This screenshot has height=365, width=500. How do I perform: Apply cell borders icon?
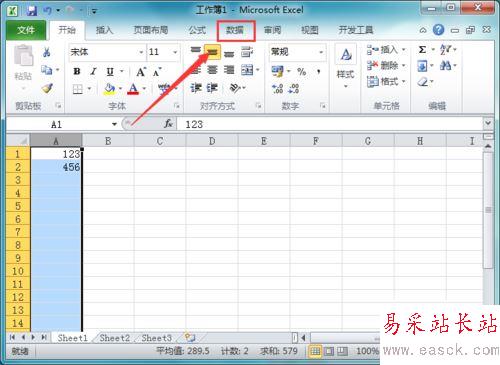(x=78, y=89)
